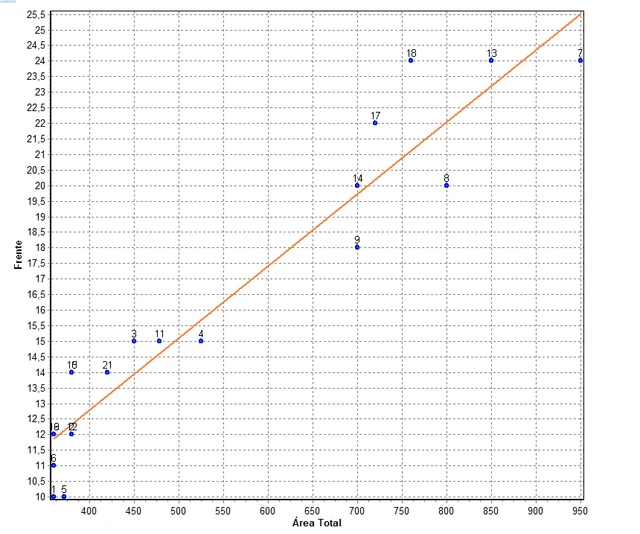Screen dimensions: 640x534
Task: Select data point 14 at Frente 20
Action: tap(357, 185)
